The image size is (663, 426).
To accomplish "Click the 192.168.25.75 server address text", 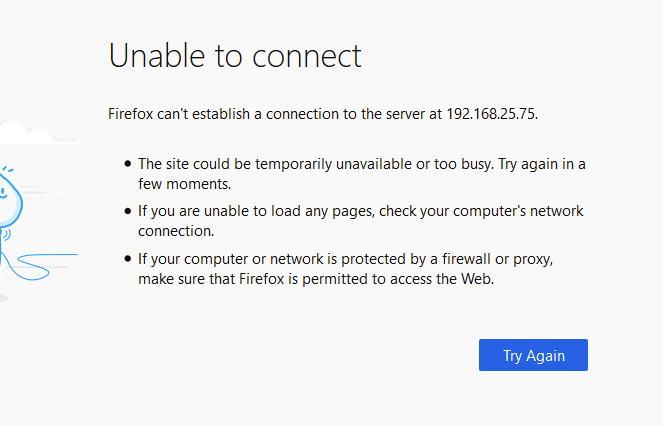I will click(x=491, y=114).
